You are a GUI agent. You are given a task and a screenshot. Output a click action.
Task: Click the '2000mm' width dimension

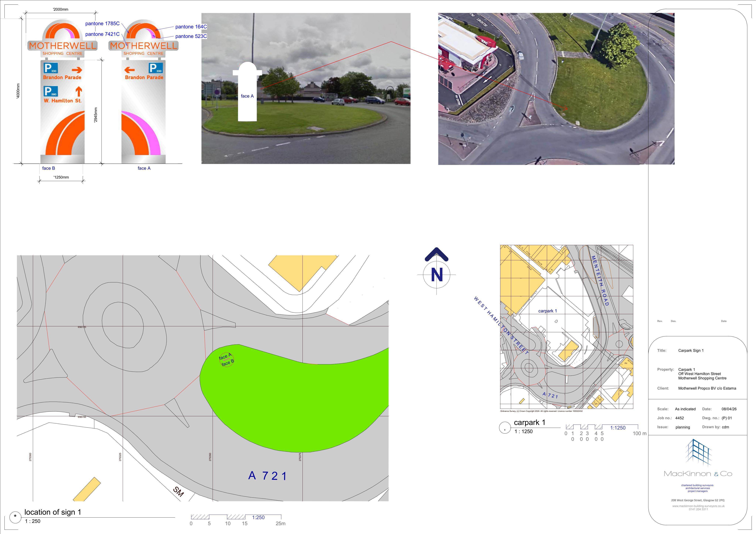tap(61, 10)
